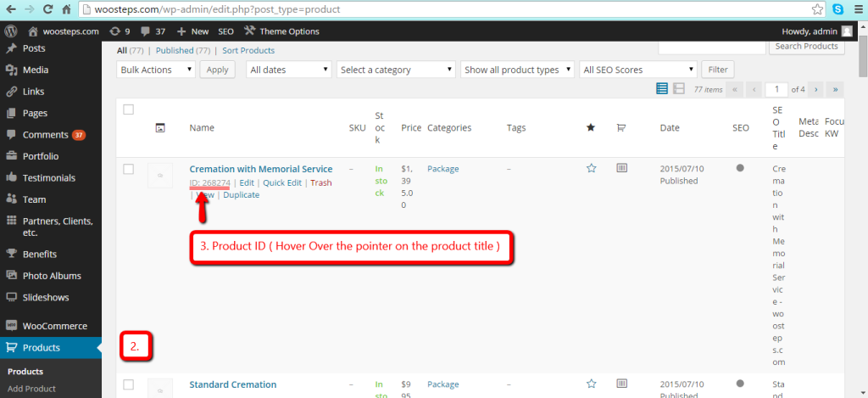This screenshot has height=398, width=868.
Task: Open Photo Albums in the sidebar
Action: click(50, 276)
